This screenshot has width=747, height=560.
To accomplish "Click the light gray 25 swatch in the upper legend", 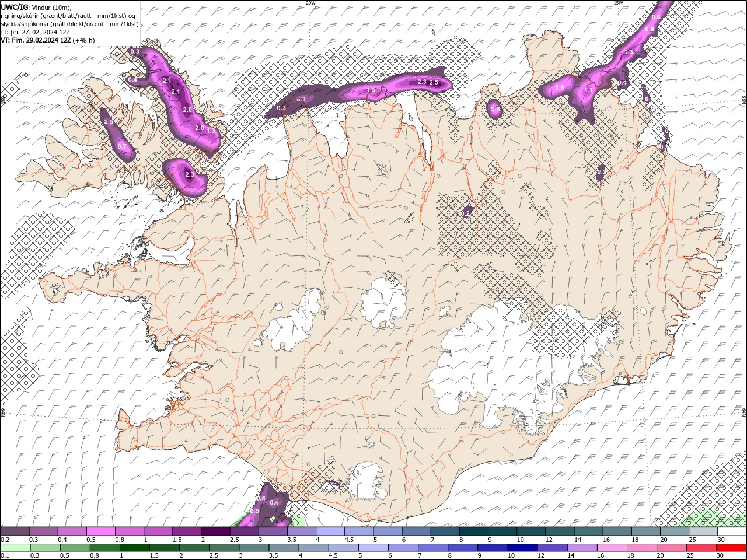I will click(703, 531).
